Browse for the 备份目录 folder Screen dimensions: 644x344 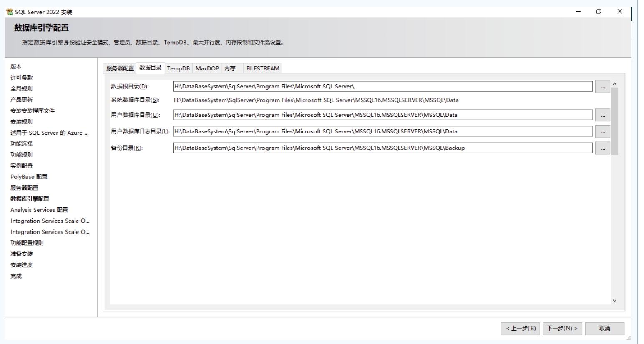coord(602,148)
